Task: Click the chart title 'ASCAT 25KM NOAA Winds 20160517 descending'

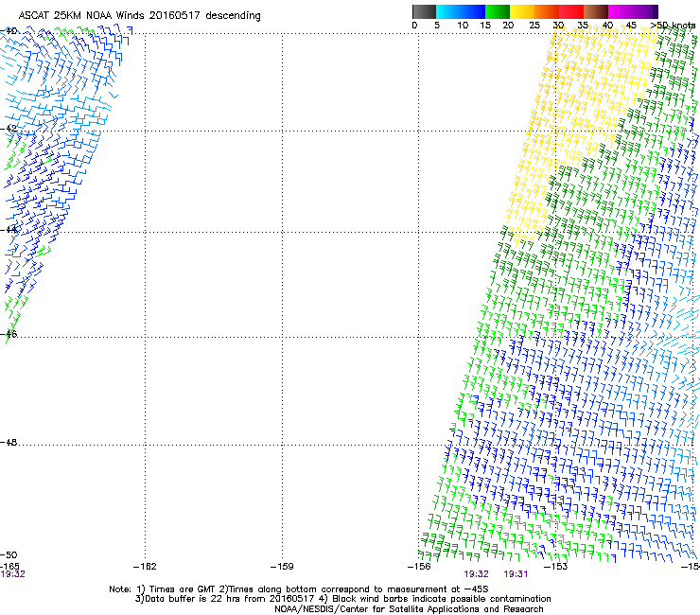Action: tap(139, 16)
